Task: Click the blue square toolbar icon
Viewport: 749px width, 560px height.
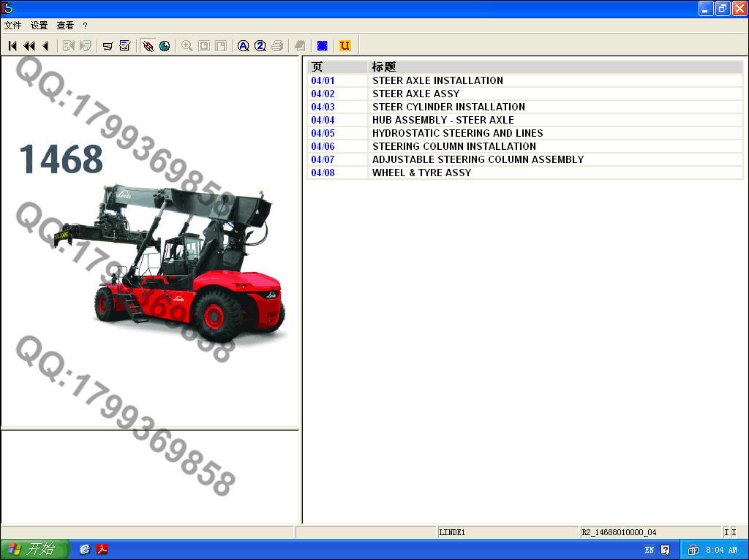Action: (322, 46)
